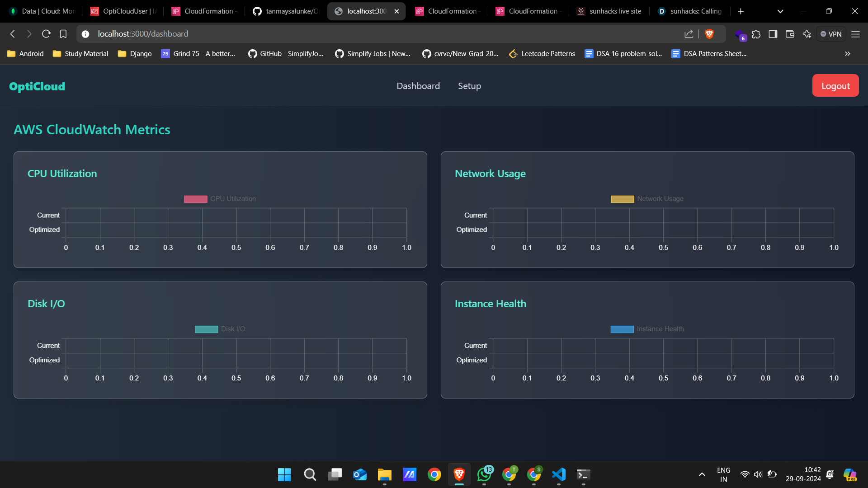Reload the page with refresh icon
This screenshot has width=868, height=488.
coord(46,34)
